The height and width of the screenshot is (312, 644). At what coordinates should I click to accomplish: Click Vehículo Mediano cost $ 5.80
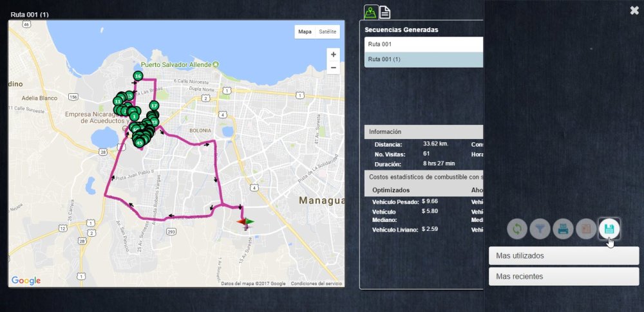[x=430, y=211]
